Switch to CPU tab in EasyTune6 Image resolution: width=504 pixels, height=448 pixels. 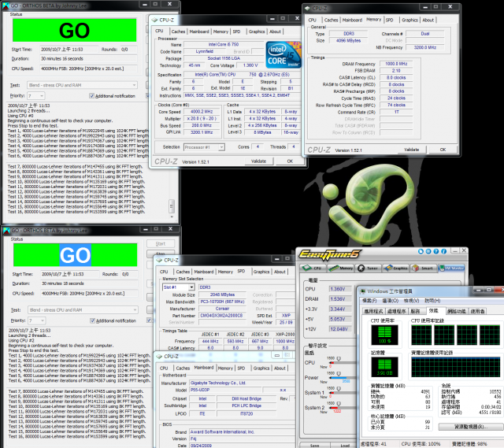(313, 268)
